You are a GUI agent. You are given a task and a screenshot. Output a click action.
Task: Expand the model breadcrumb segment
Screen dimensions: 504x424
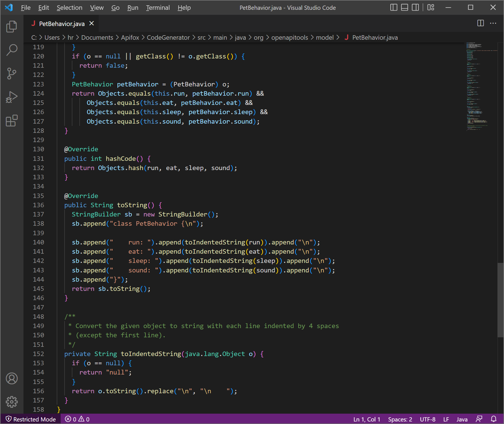coord(325,37)
